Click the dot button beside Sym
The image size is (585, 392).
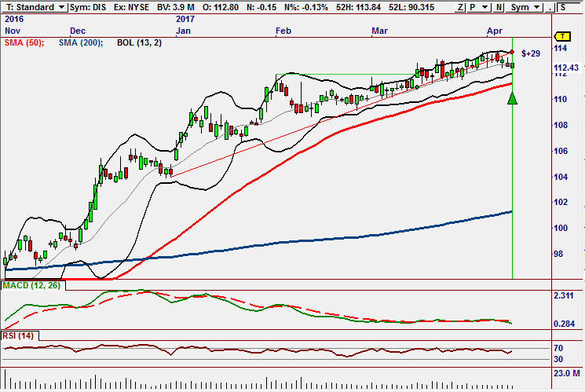click(550, 7)
